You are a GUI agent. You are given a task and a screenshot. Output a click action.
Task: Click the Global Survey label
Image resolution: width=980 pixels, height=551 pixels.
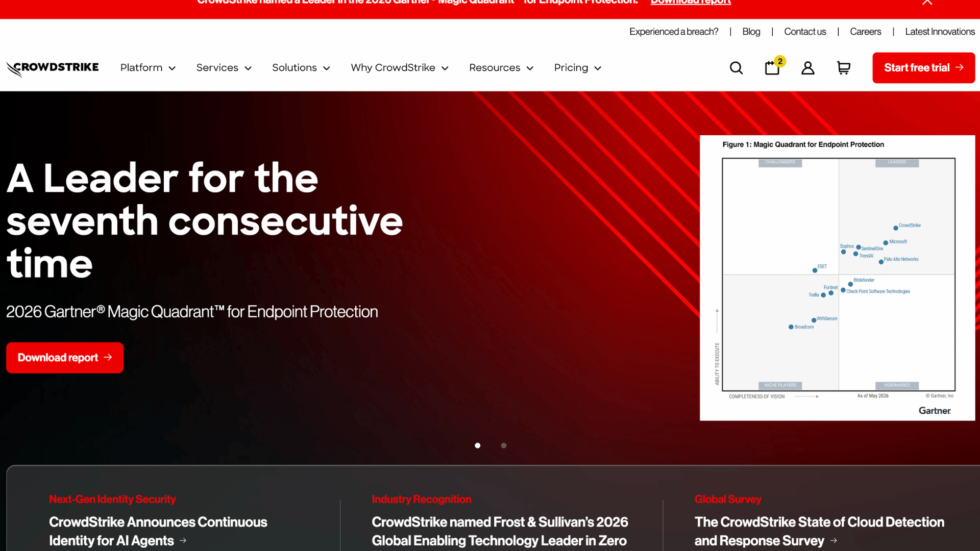pos(728,499)
